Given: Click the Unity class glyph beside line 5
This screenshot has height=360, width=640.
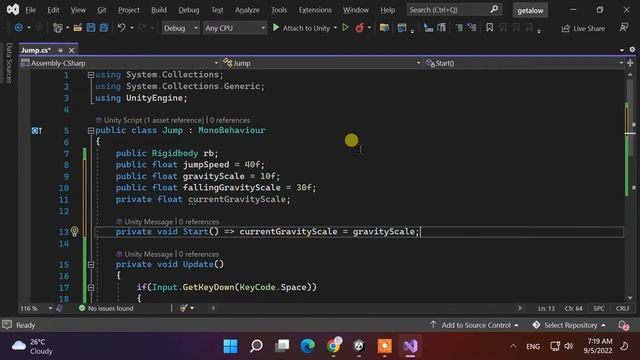Looking at the screenshot, I should click(36, 130).
